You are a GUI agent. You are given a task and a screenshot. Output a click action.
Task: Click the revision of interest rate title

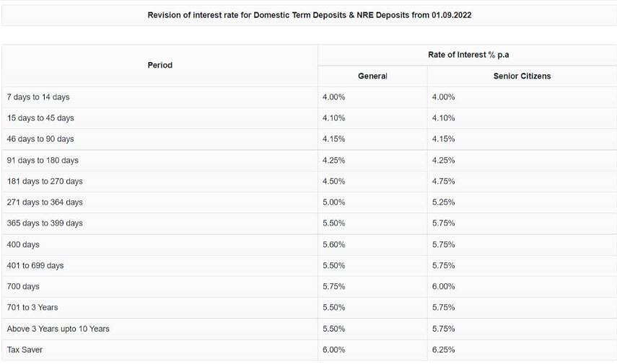[x=309, y=14]
